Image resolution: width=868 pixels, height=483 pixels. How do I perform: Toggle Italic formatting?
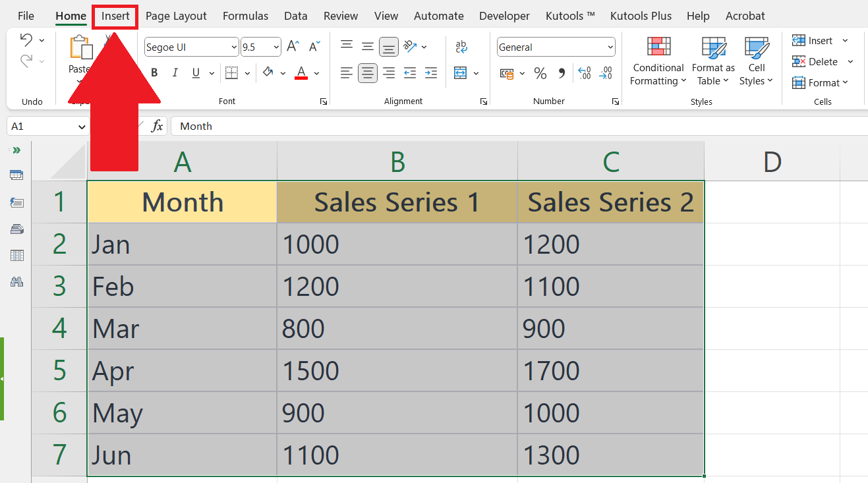pyautogui.click(x=175, y=72)
